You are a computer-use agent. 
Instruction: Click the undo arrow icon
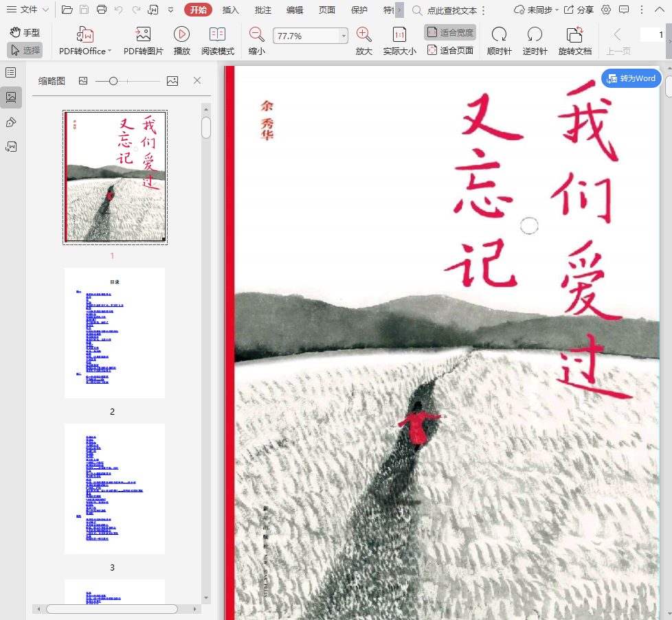[x=119, y=10]
